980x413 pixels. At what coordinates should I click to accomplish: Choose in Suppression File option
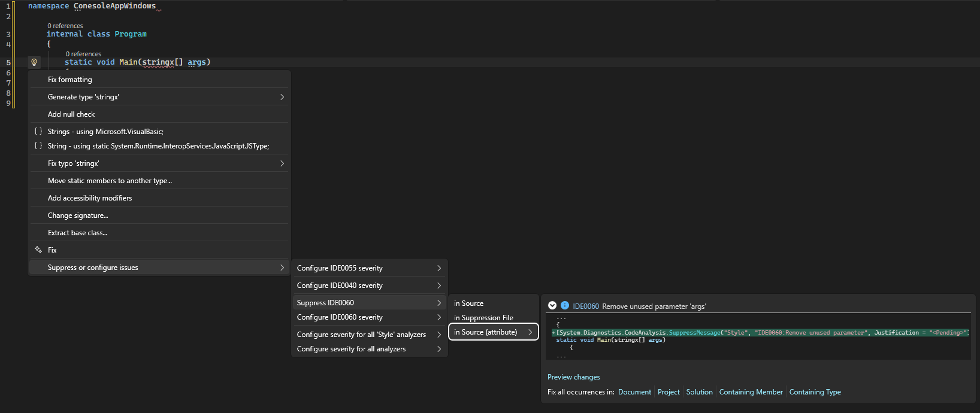pos(483,318)
